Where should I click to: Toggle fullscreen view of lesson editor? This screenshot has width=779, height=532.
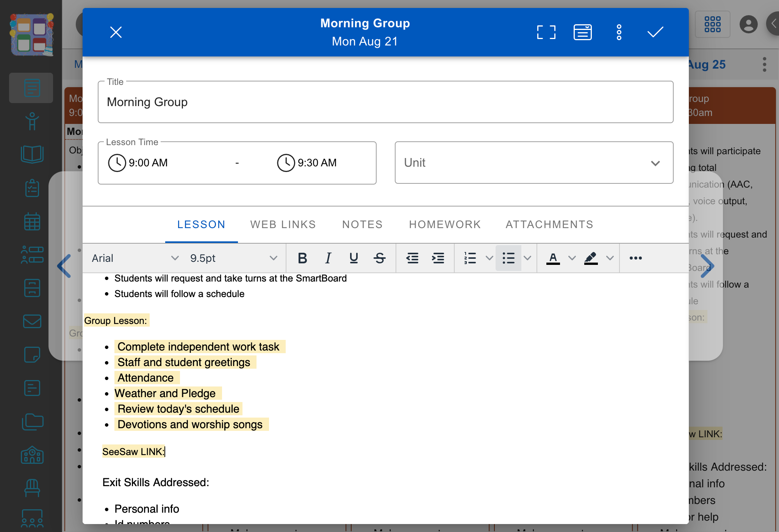546,32
